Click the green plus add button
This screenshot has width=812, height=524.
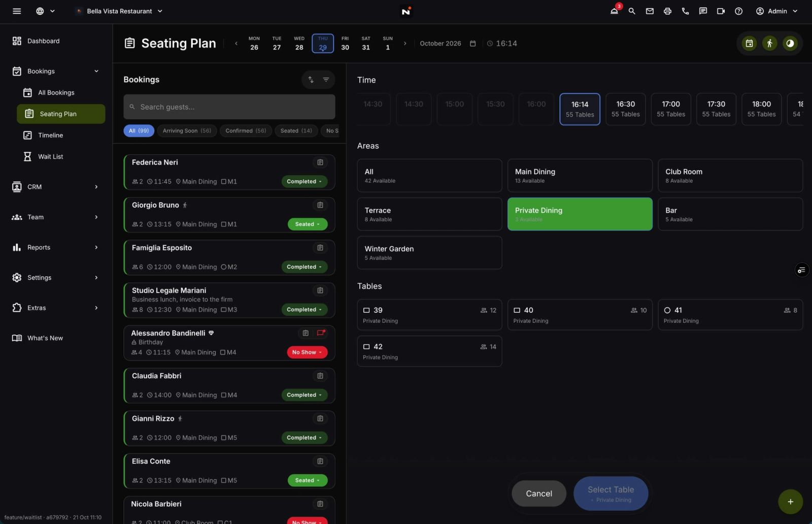click(790, 502)
